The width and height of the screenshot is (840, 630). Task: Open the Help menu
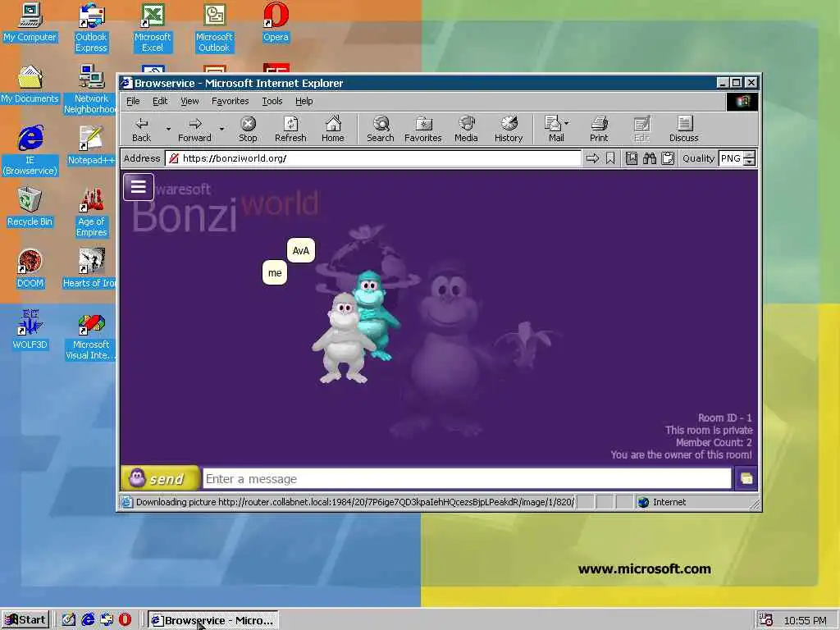tap(304, 101)
